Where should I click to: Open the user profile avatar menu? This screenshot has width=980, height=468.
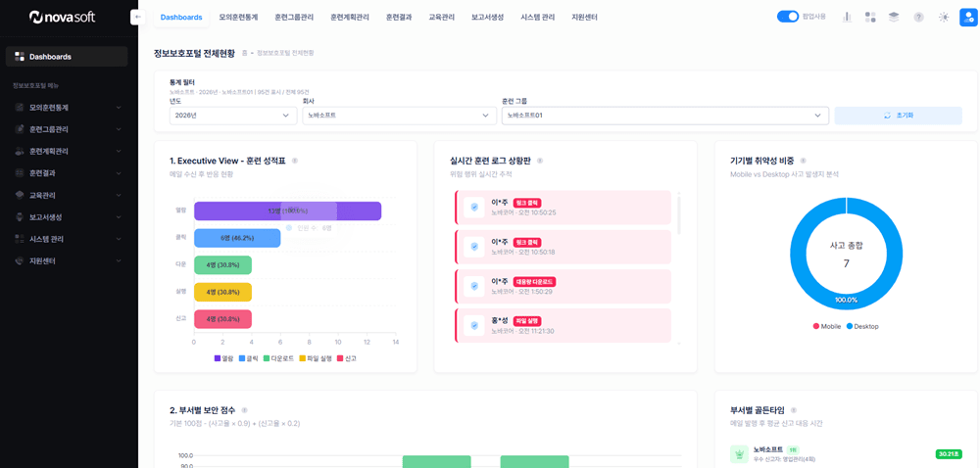click(x=967, y=17)
